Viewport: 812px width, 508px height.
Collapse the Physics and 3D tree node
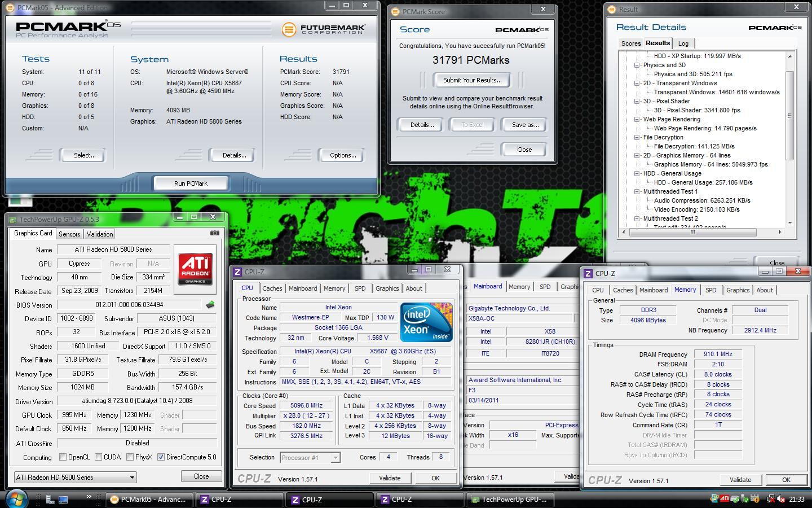(637, 65)
